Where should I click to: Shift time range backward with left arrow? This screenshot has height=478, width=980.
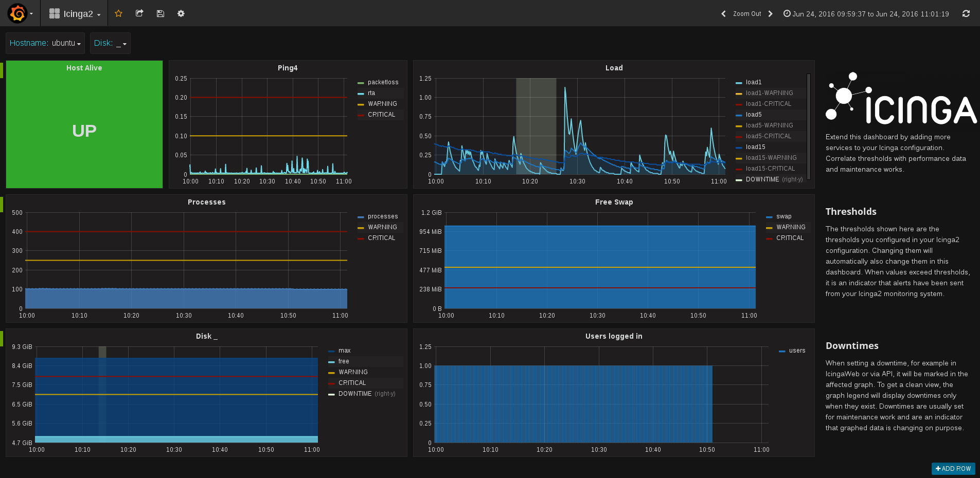(724, 14)
